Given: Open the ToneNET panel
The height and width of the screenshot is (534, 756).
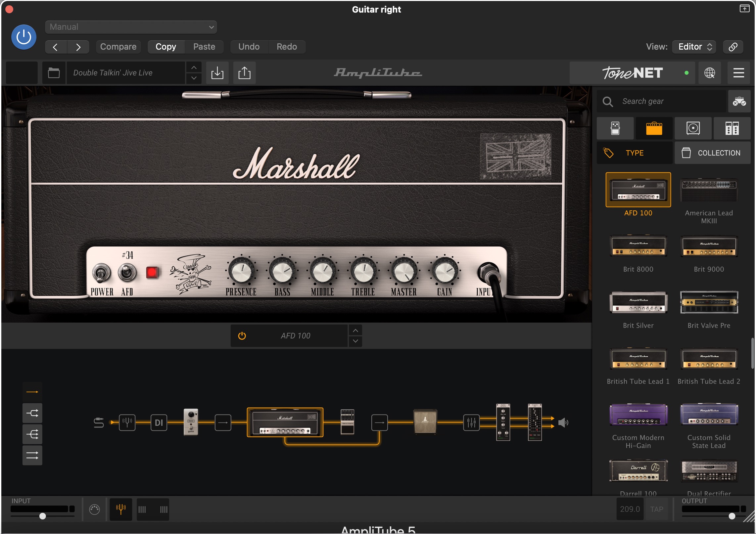Looking at the screenshot, I should tap(632, 73).
